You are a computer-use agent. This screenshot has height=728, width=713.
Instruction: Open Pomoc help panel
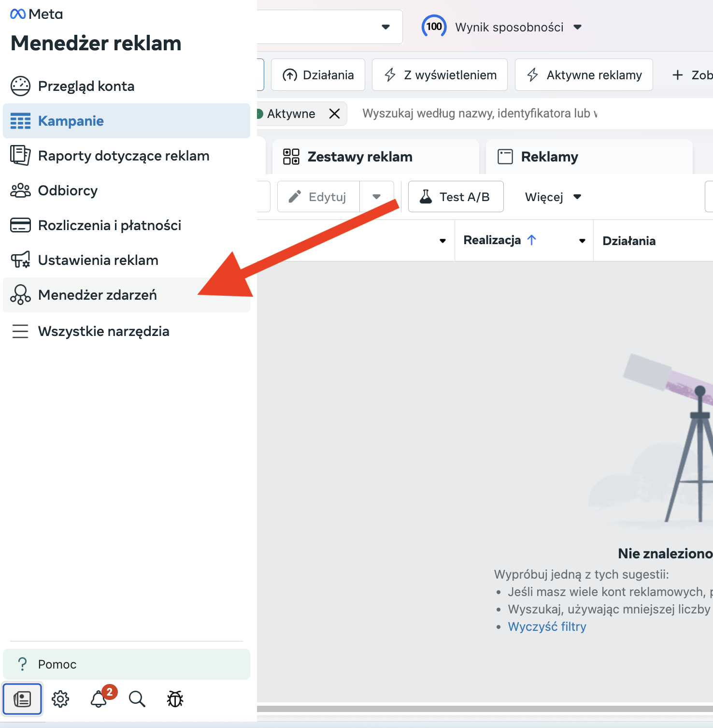coord(127,664)
